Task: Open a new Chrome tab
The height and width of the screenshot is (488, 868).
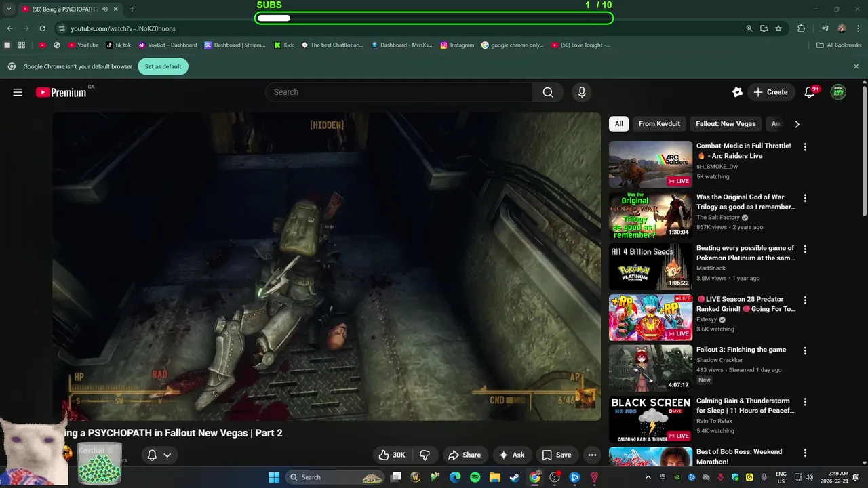Action: tap(132, 9)
